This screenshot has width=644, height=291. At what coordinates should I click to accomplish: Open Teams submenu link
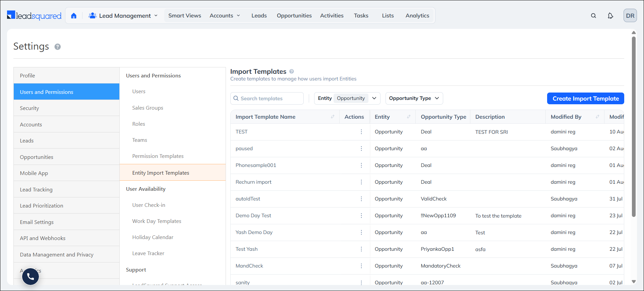tap(139, 140)
